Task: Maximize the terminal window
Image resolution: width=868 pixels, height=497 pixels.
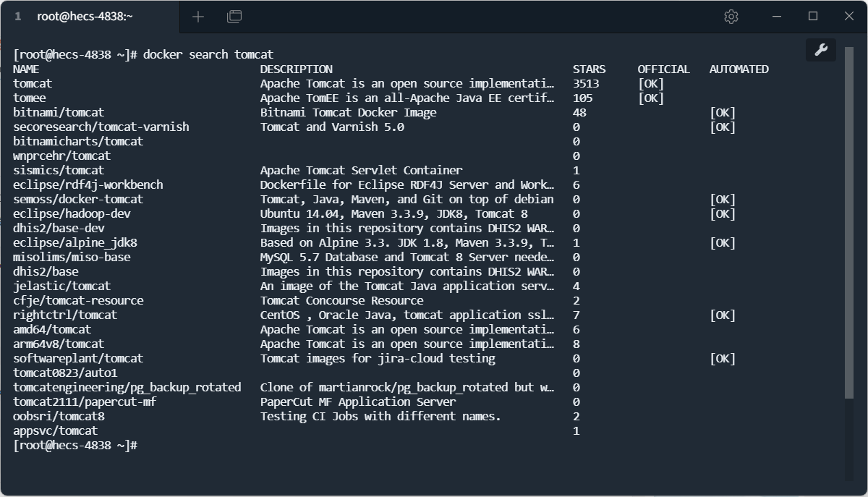Action: click(813, 17)
